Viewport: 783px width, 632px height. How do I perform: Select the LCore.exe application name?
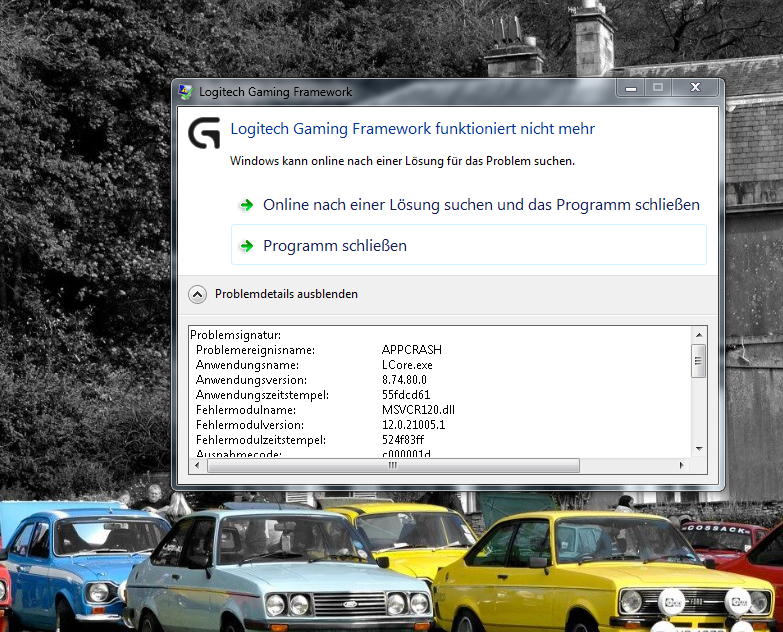[x=407, y=365]
